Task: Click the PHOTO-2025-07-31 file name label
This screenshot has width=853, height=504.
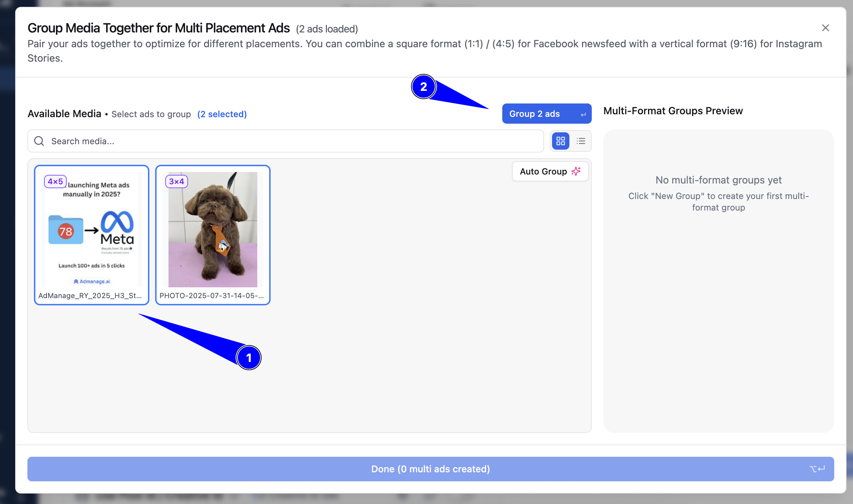Action: [212, 296]
